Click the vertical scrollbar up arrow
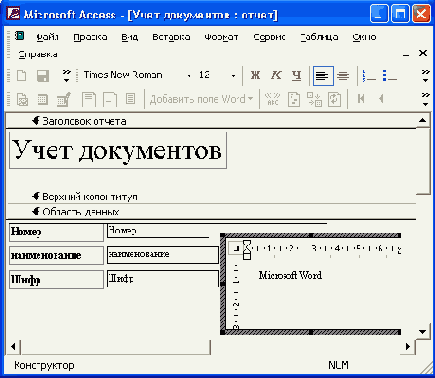 (x=423, y=120)
